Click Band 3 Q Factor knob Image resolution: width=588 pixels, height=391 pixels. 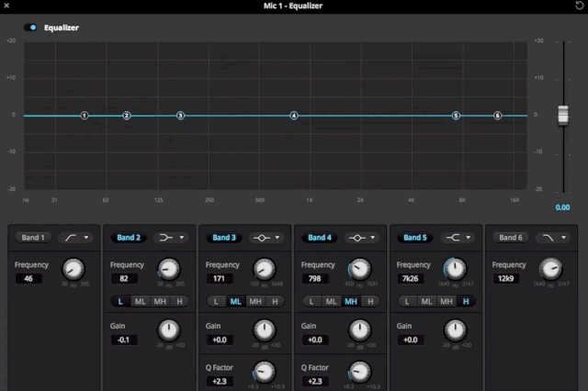[265, 372]
